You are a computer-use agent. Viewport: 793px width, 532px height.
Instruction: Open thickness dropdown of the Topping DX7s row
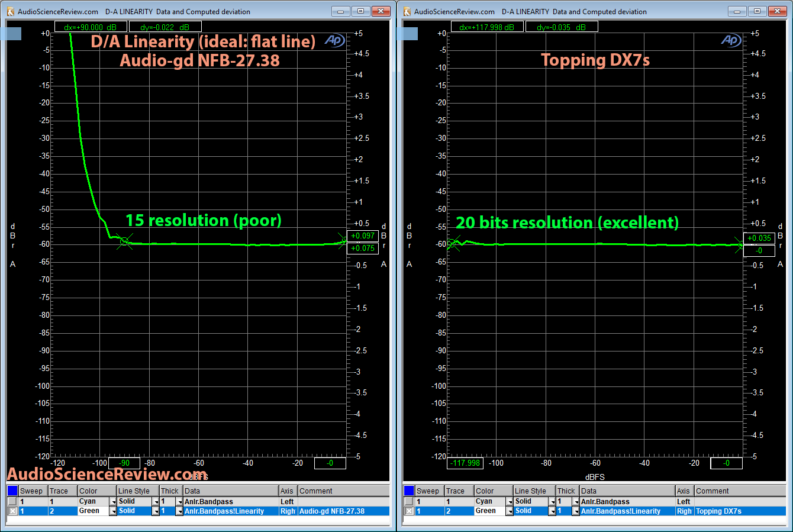pos(576,511)
